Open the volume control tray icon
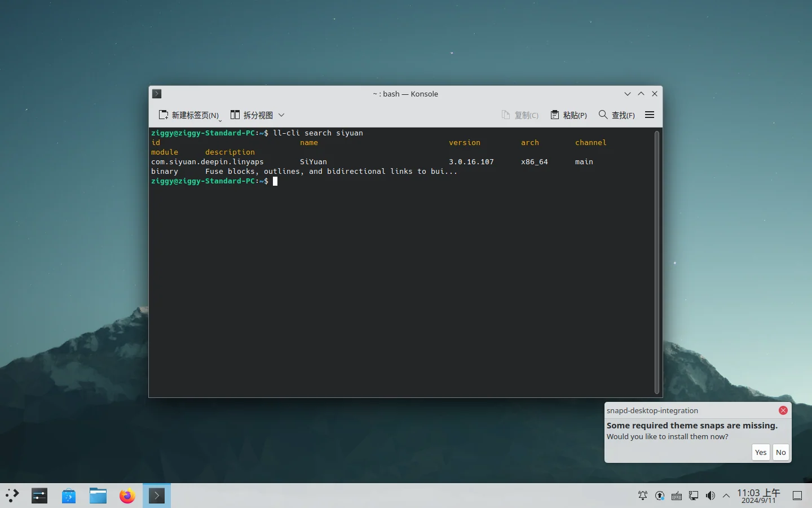The width and height of the screenshot is (812, 508). click(x=710, y=496)
